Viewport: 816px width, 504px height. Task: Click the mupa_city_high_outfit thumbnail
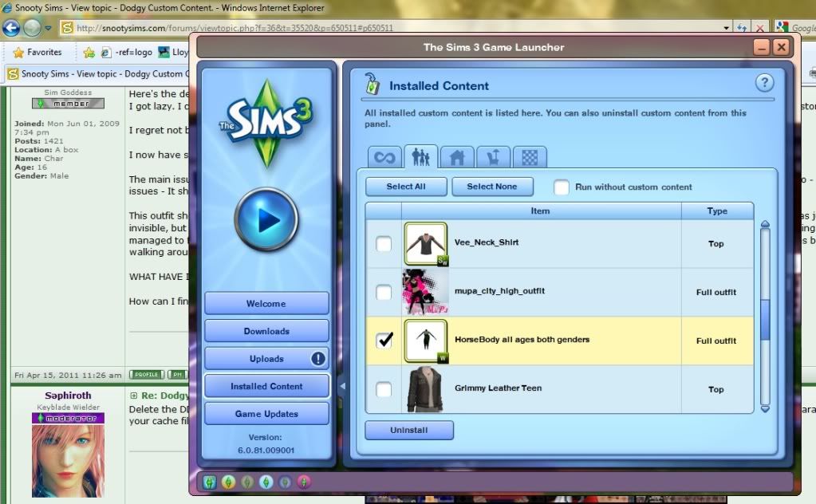point(425,293)
